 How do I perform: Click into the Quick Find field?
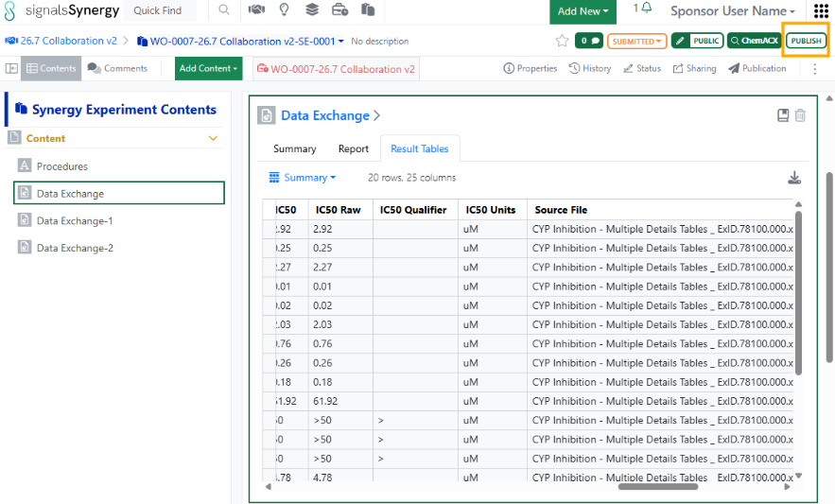(159, 10)
